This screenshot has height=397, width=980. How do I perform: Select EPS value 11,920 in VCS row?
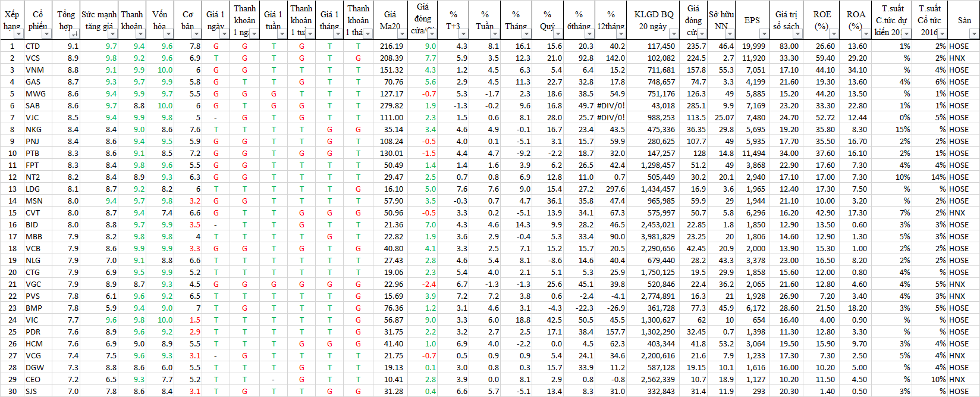pyautogui.click(x=753, y=58)
